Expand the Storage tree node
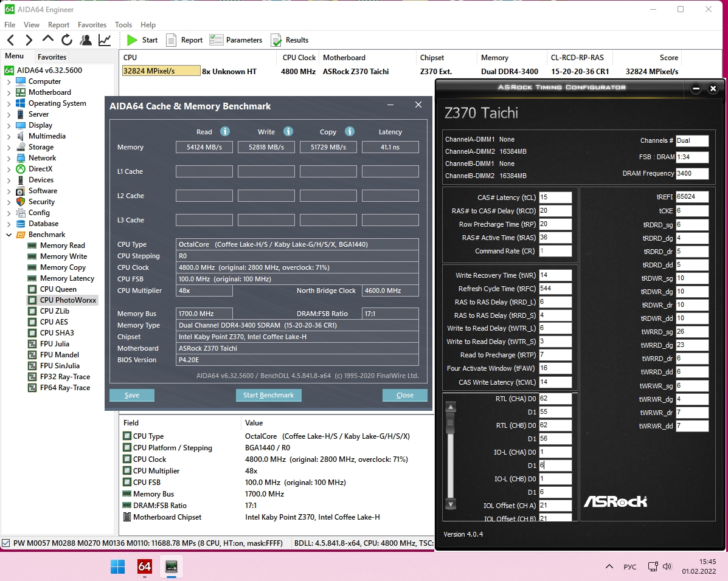 [x=9, y=147]
